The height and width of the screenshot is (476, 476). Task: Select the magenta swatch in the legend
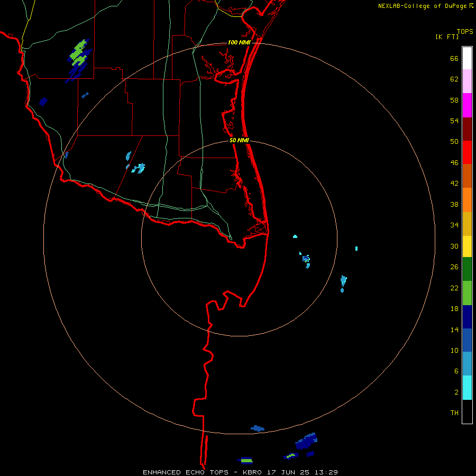click(x=467, y=105)
